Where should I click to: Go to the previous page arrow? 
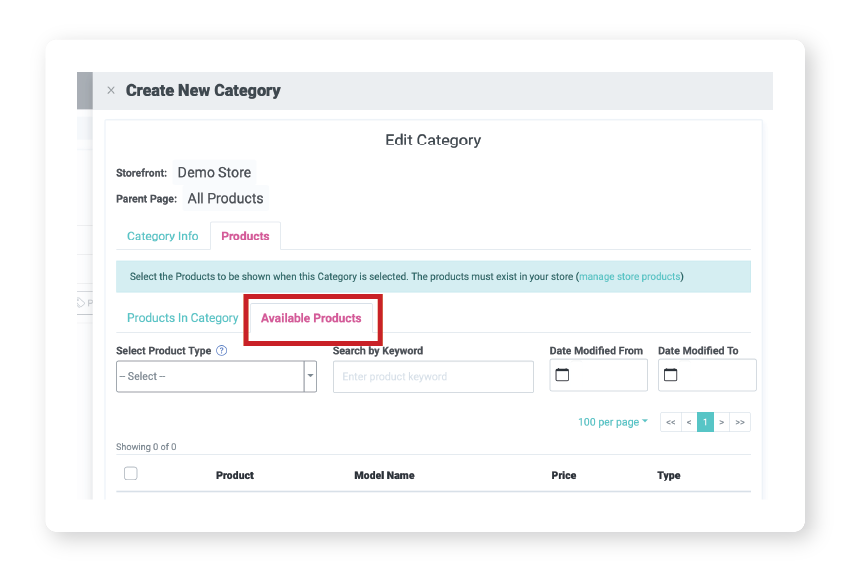click(688, 422)
